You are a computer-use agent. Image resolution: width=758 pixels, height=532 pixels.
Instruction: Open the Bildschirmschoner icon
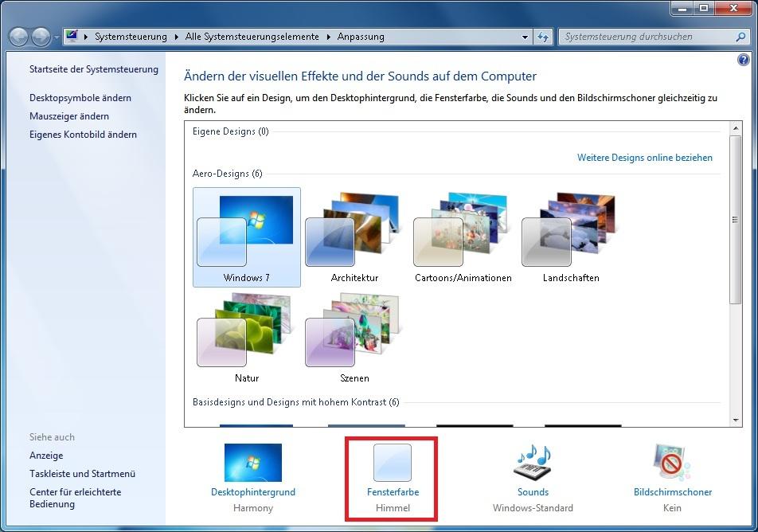pyautogui.click(x=673, y=463)
